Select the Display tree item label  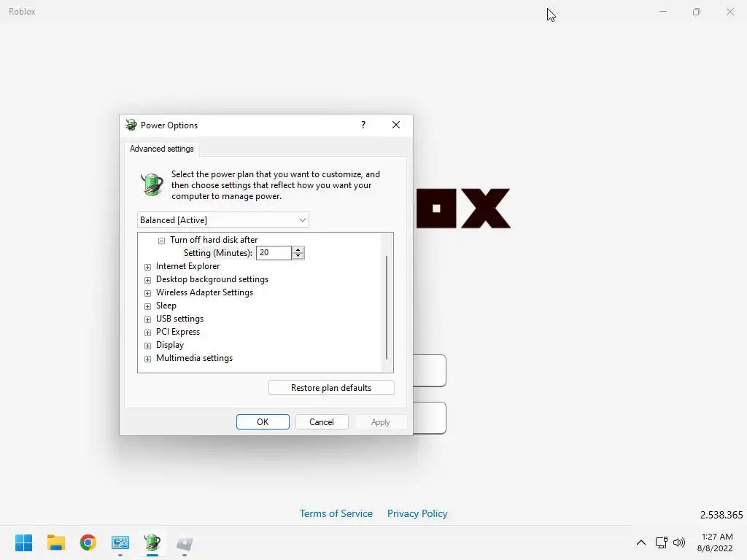tap(169, 345)
